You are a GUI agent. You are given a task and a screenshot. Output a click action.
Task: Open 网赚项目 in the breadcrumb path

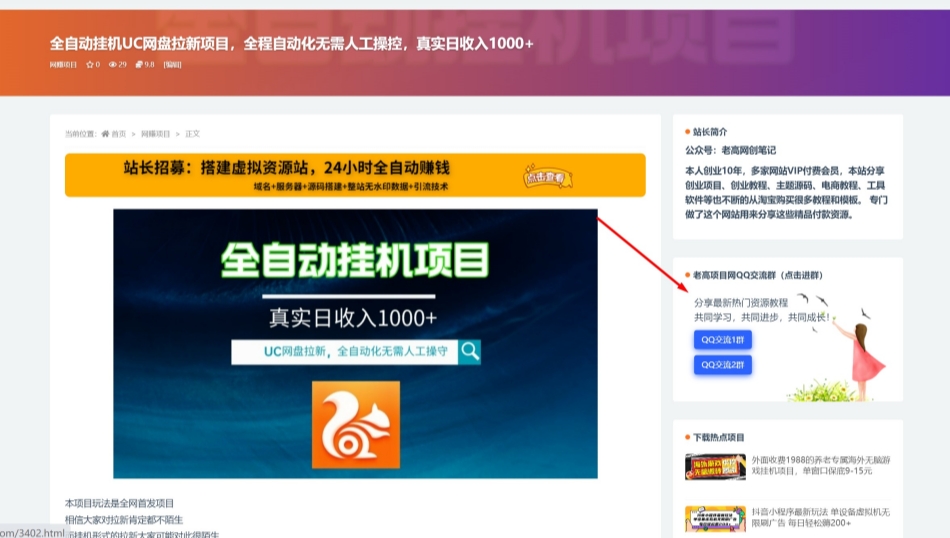pyautogui.click(x=154, y=134)
